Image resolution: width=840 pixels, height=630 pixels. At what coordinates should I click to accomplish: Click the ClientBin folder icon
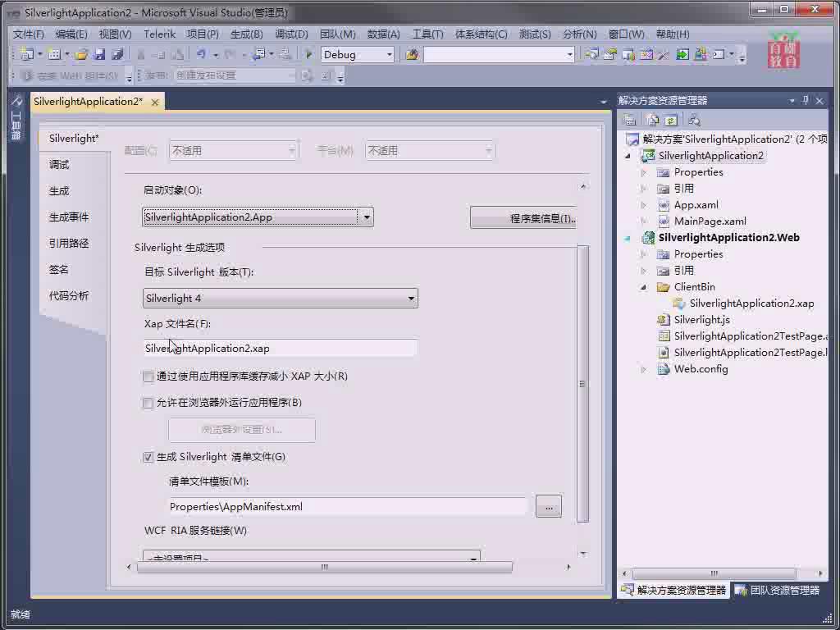point(663,287)
